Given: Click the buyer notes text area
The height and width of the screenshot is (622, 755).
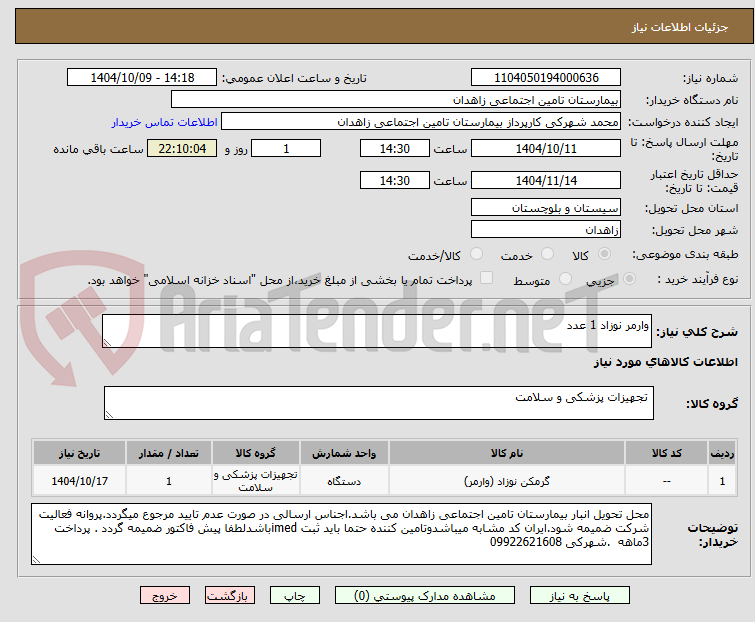Looking at the screenshot, I should (x=341, y=534).
